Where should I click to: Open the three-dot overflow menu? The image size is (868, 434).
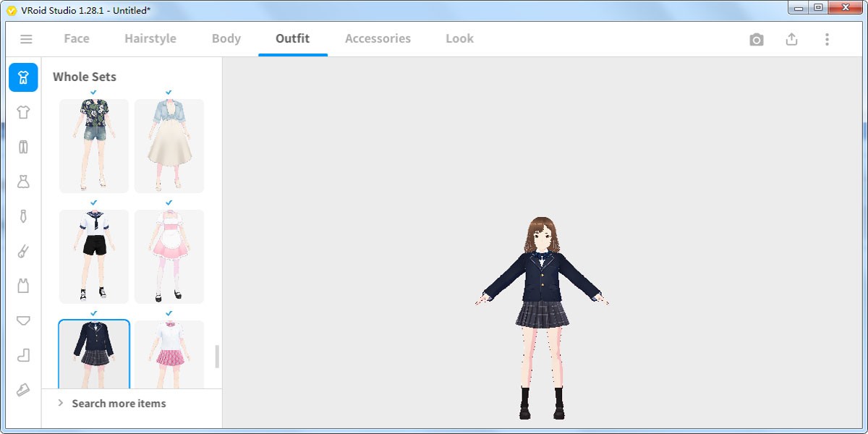(825, 39)
